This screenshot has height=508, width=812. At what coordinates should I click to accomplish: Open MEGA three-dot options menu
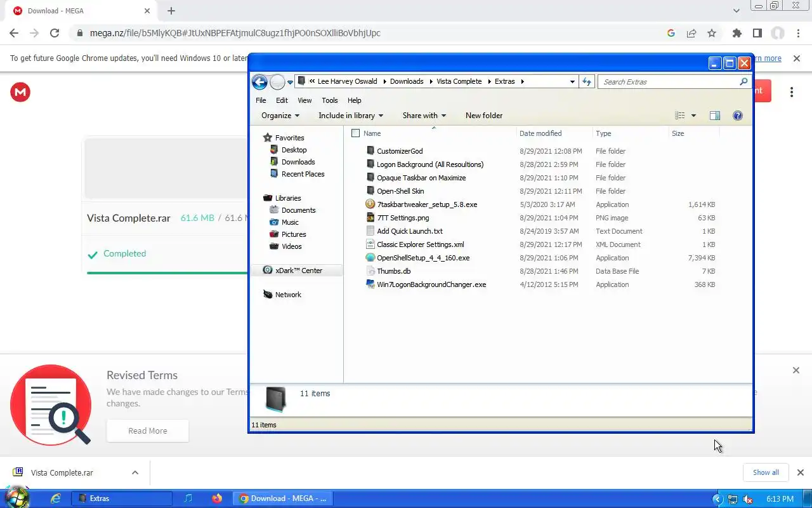(792, 92)
